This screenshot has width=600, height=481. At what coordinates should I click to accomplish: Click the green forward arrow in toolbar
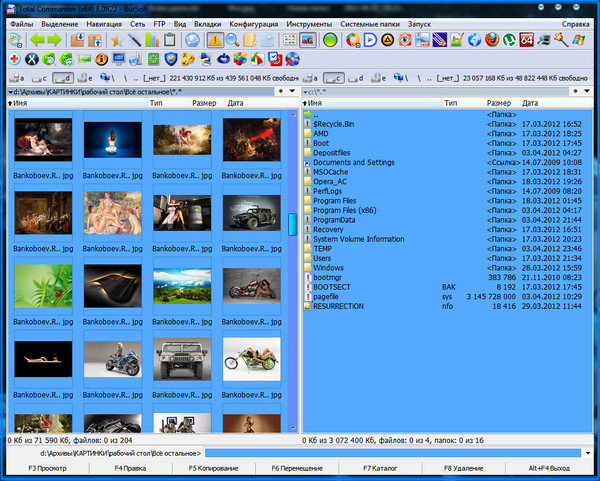click(55, 41)
